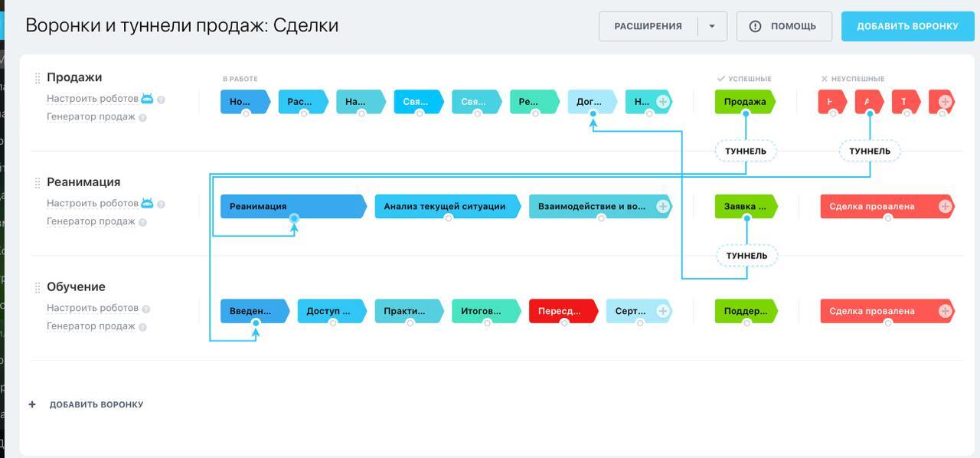The image size is (980, 458).
Task: Click plus icon on Реанимация's Сделка провалена
Action: point(945,207)
